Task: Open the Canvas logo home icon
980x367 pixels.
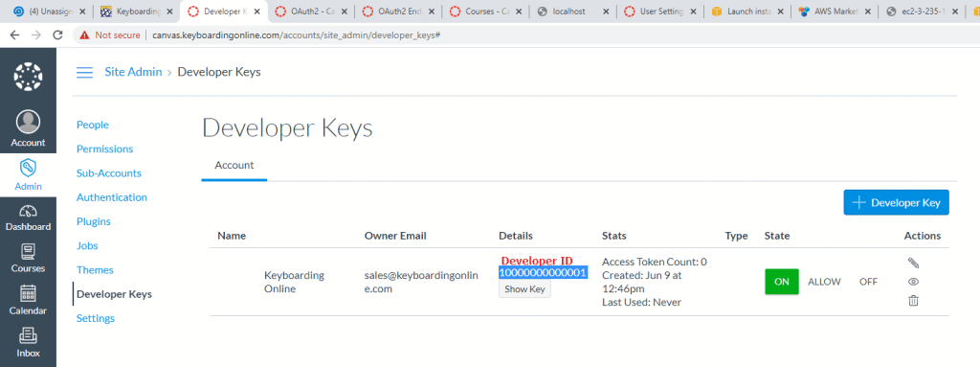Action: coord(28,77)
